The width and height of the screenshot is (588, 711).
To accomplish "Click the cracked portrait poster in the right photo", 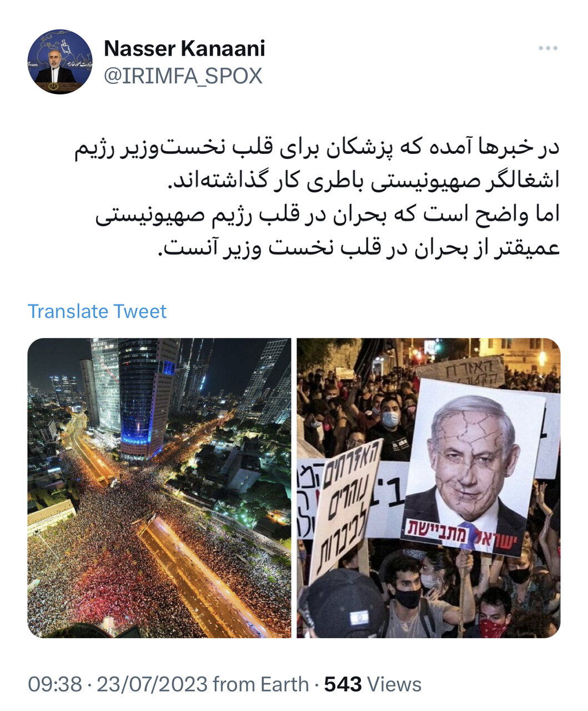I will tap(472, 465).
